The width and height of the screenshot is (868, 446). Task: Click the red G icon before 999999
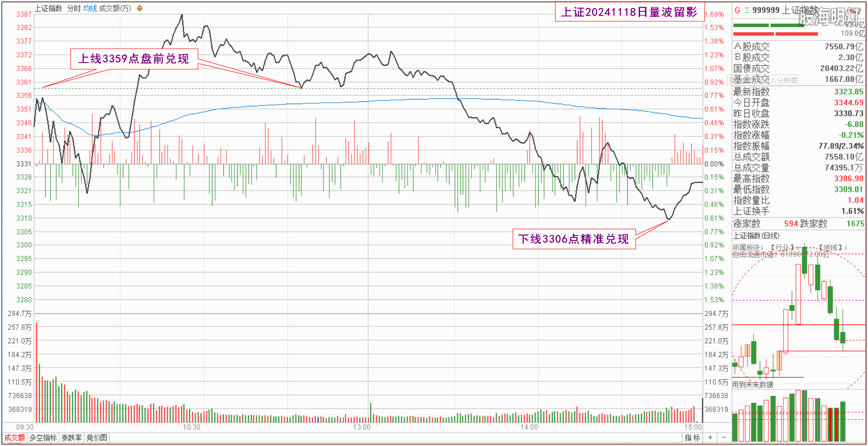point(737,10)
